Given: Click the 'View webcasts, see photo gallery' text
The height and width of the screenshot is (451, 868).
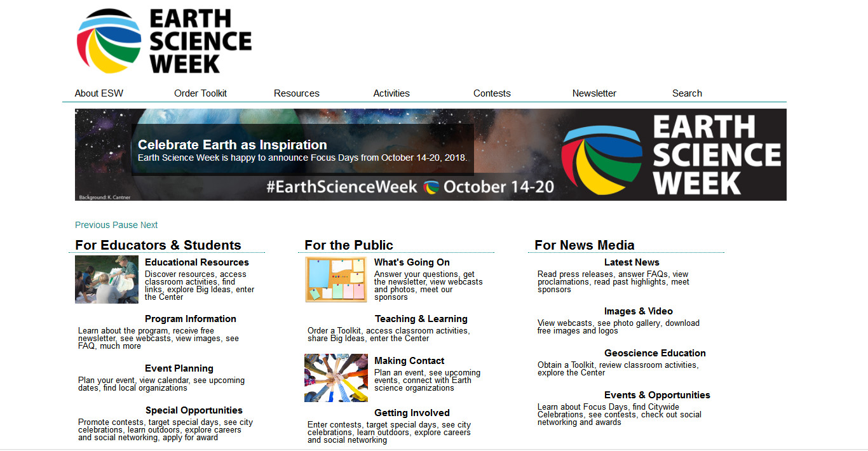Looking at the screenshot, I should tap(618, 327).
